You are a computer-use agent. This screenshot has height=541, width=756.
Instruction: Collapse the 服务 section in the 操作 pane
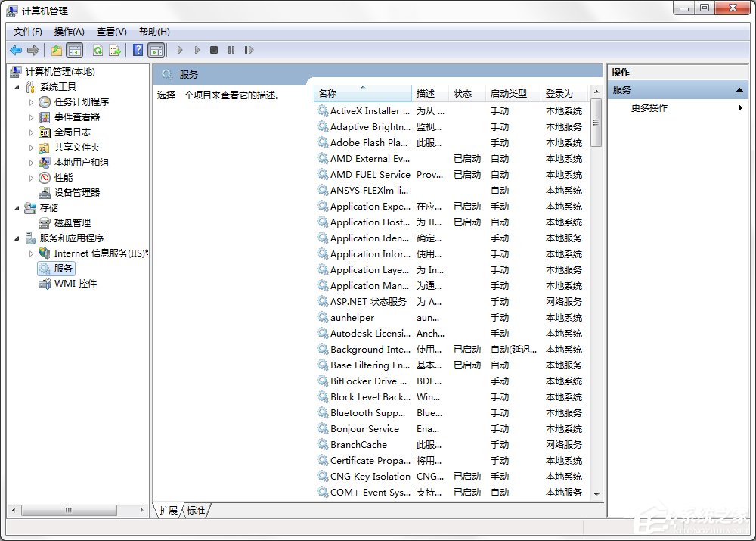click(739, 89)
